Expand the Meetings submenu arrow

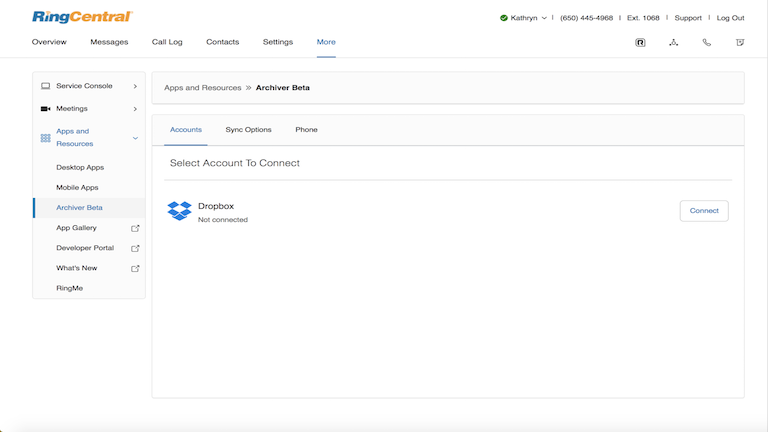(135, 108)
